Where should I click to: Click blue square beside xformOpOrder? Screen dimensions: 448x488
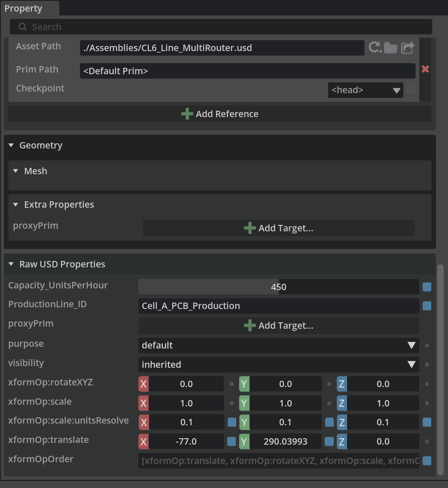(x=427, y=461)
